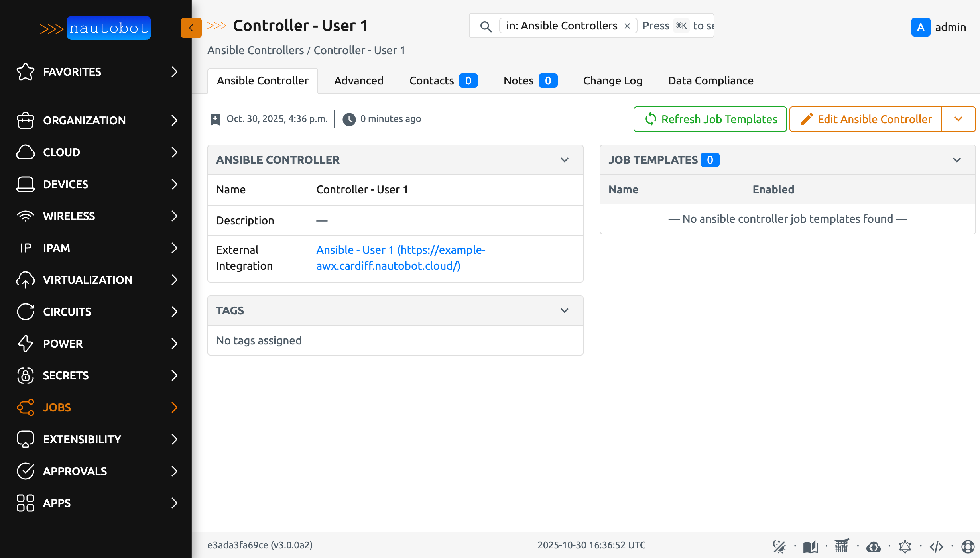980x558 pixels.
Task: Open the documentation book icon in footer
Action: 810,545
